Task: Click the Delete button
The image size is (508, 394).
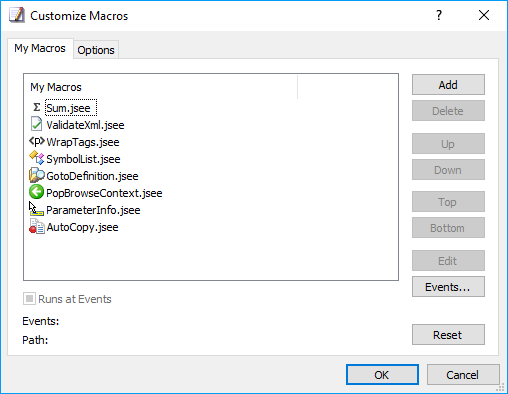Action: tap(448, 111)
